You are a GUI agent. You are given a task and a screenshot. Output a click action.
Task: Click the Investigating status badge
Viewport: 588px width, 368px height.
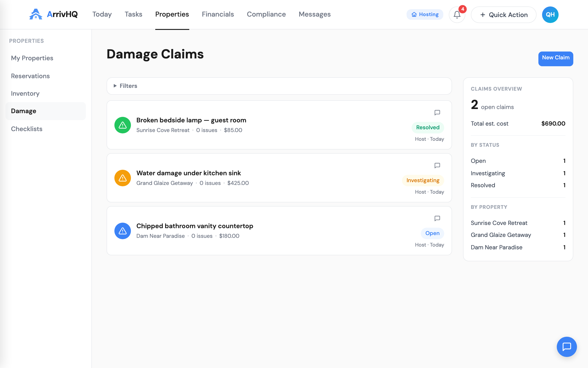(423, 180)
